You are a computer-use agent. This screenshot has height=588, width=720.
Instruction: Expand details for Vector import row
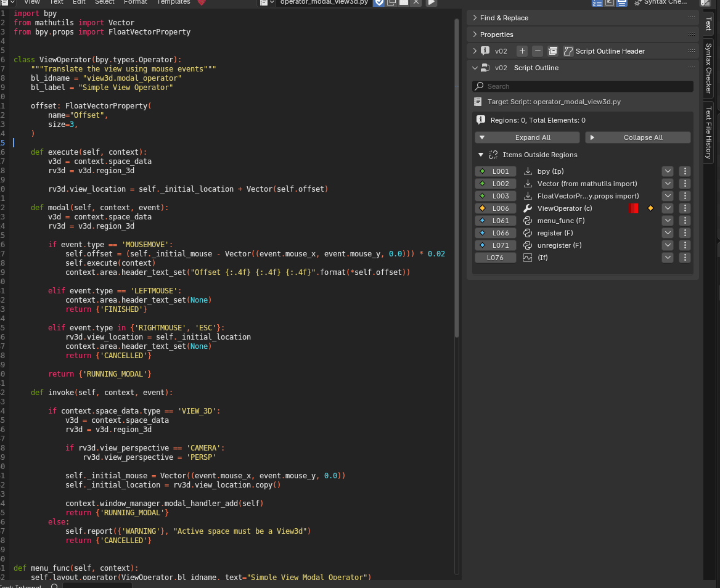click(668, 184)
